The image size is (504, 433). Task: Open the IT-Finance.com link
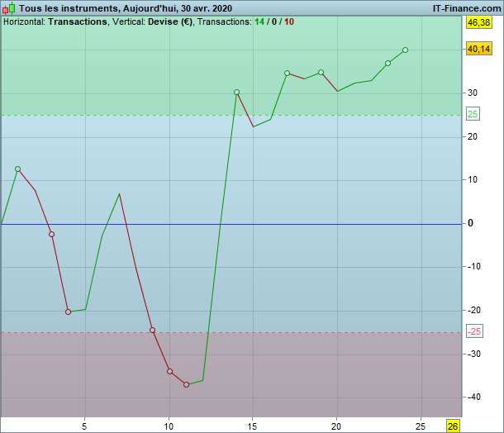pos(467,8)
